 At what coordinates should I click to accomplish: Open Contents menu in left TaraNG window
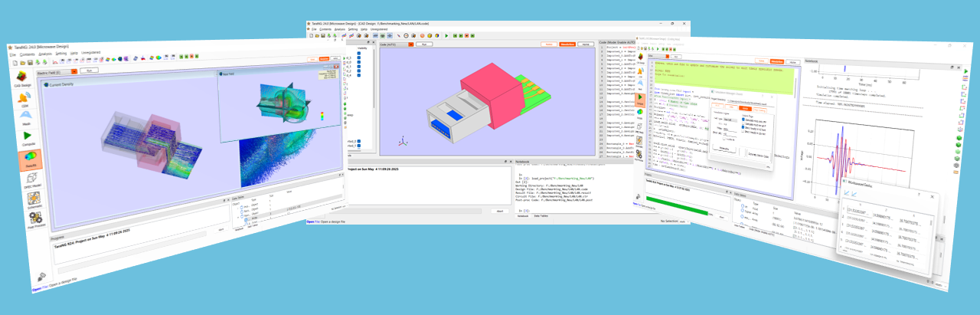pos(28,54)
